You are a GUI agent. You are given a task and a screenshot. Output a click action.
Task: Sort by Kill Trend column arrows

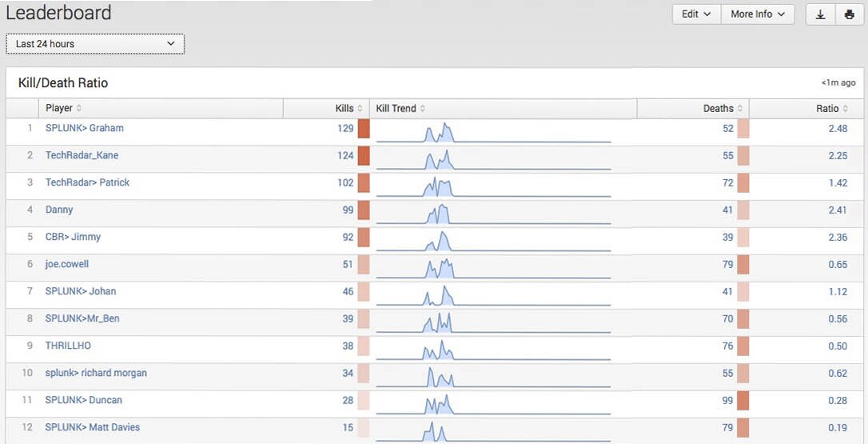tap(422, 108)
